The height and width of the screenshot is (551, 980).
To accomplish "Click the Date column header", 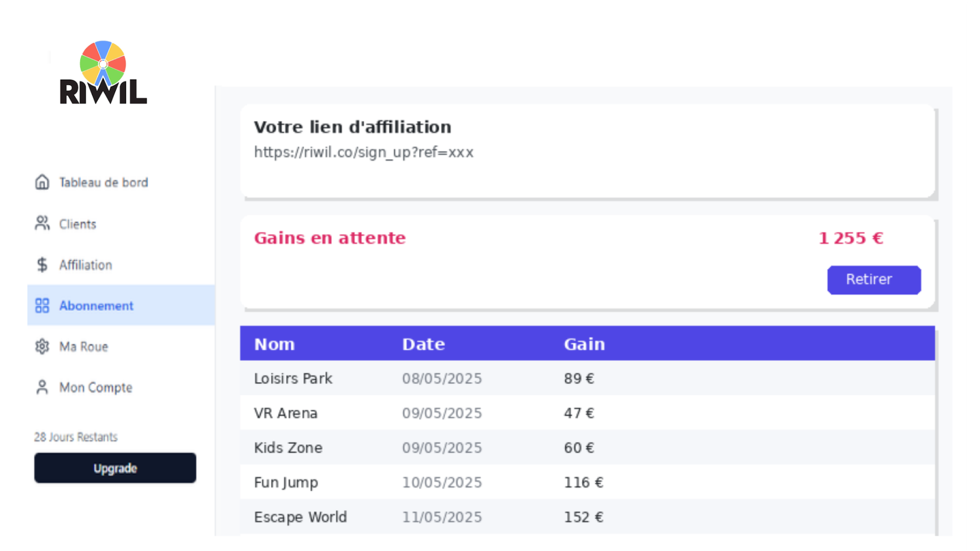I will point(423,344).
